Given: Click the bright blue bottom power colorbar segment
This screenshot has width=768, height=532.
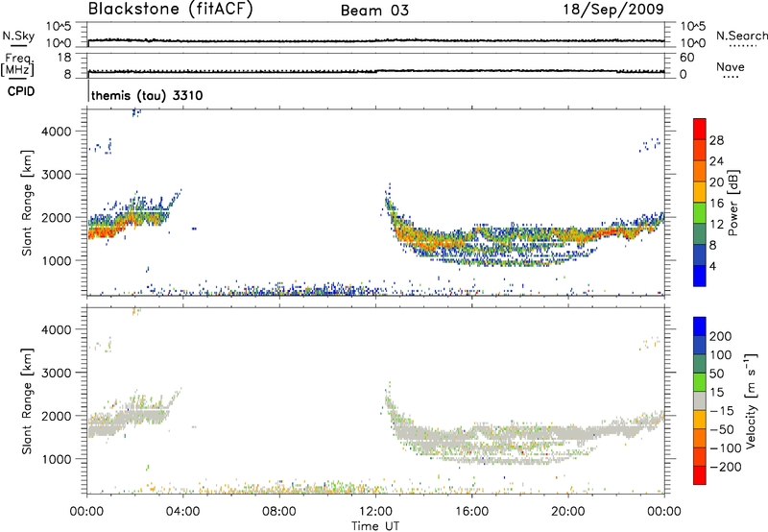Looking at the screenshot, I should (x=700, y=276).
